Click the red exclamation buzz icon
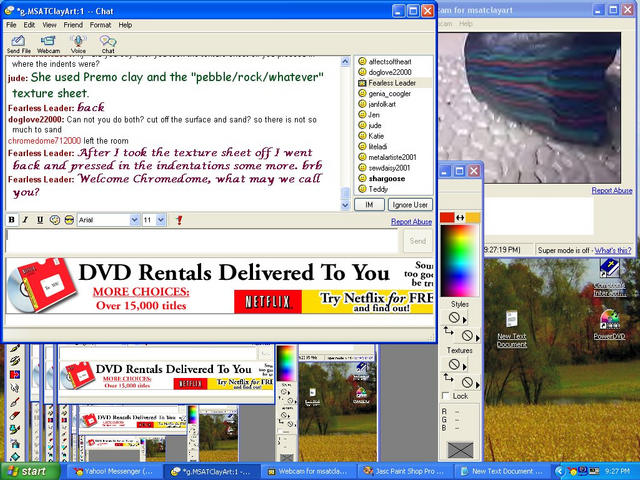This screenshot has height=480, width=640. [x=179, y=220]
